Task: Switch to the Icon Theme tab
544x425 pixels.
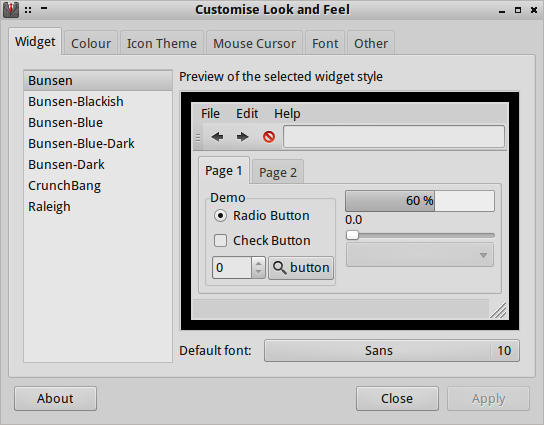Action: click(x=162, y=43)
